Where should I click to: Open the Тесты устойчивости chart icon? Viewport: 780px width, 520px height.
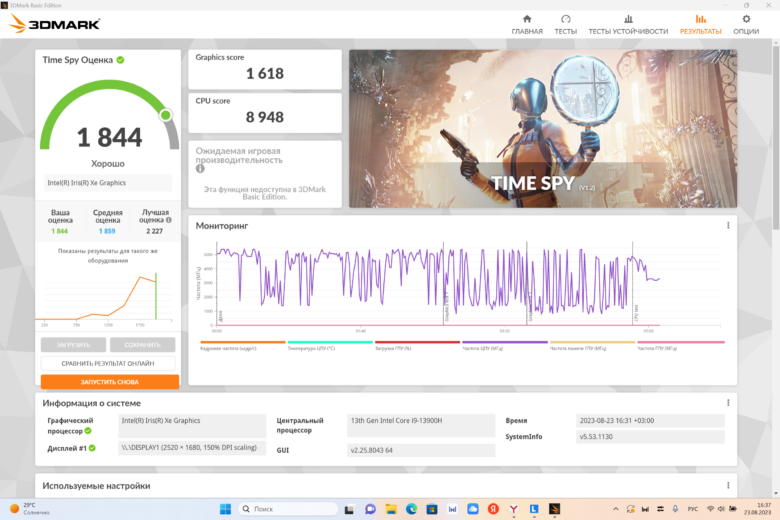click(628, 19)
